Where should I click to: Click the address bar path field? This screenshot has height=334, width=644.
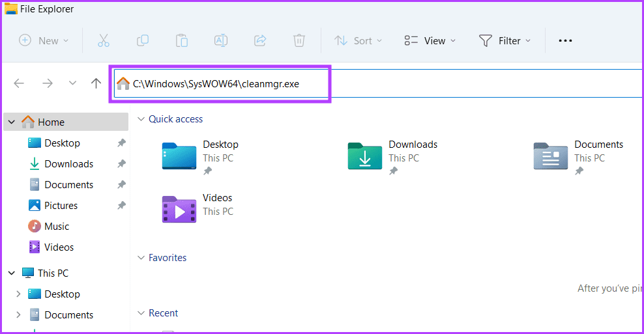click(x=378, y=84)
